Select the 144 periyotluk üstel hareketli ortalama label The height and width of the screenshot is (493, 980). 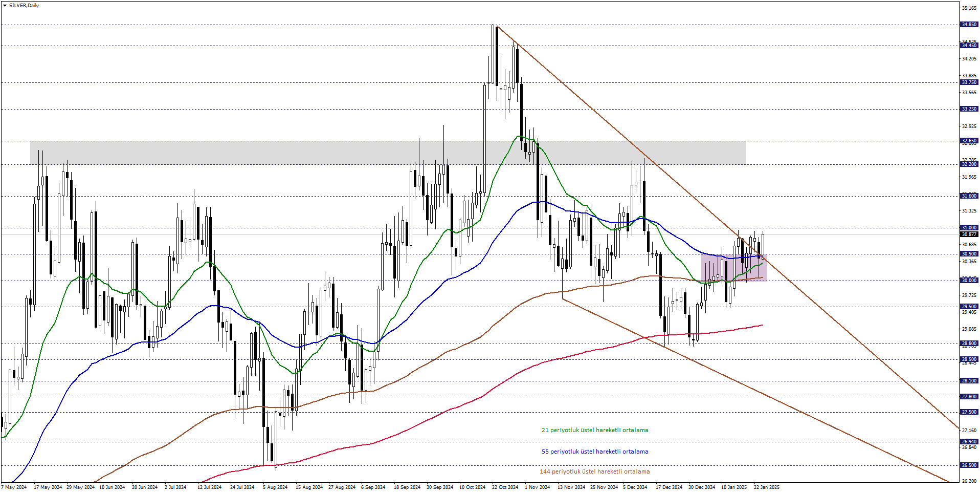click(x=595, y=471)
